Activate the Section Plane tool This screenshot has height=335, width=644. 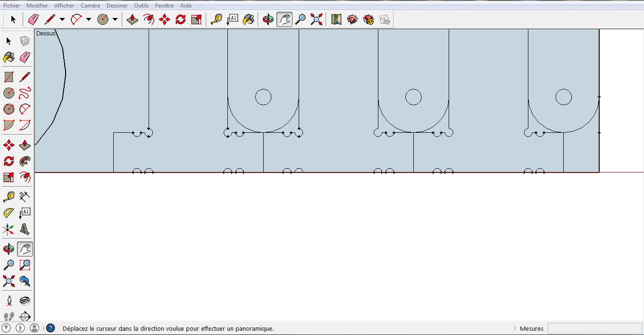click(x=25, y=316)
